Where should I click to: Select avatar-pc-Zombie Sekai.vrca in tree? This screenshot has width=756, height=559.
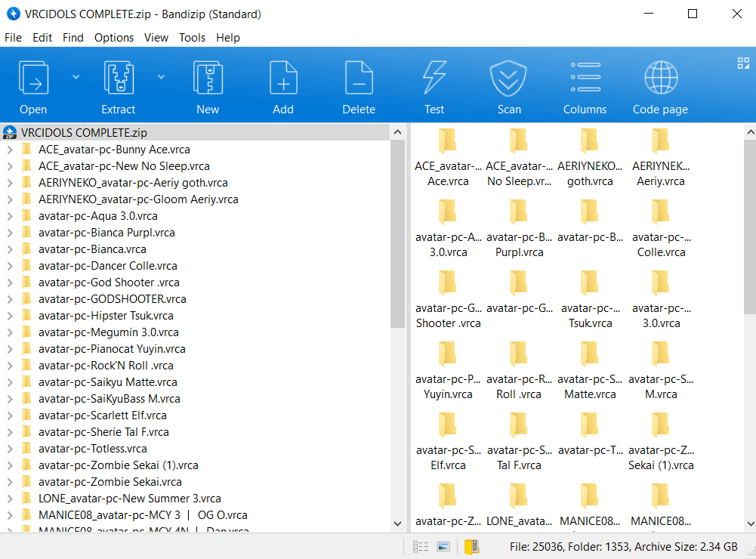pos(110,482)
